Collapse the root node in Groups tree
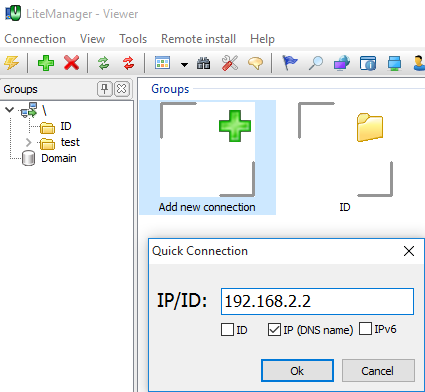425x392 pixels. coord(10,109)
